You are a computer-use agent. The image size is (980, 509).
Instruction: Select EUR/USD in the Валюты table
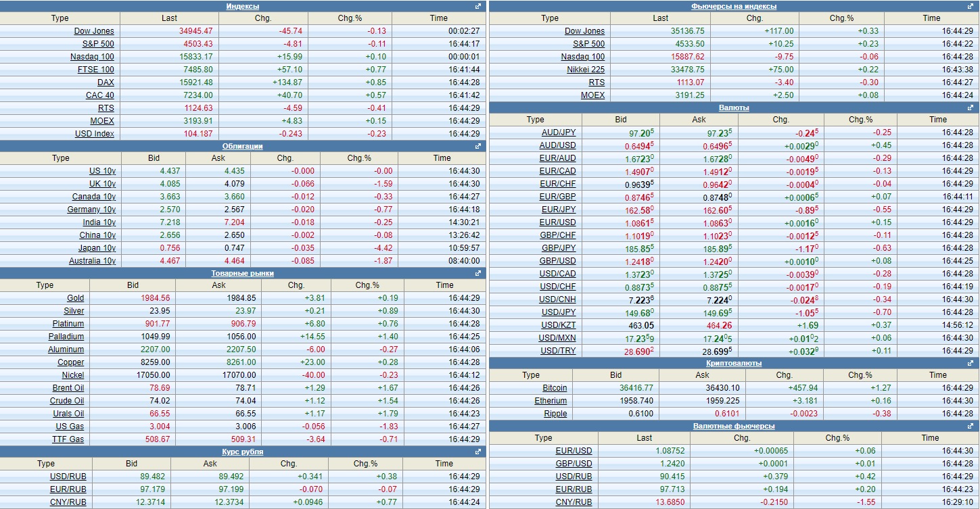click(x=558, y=222)
